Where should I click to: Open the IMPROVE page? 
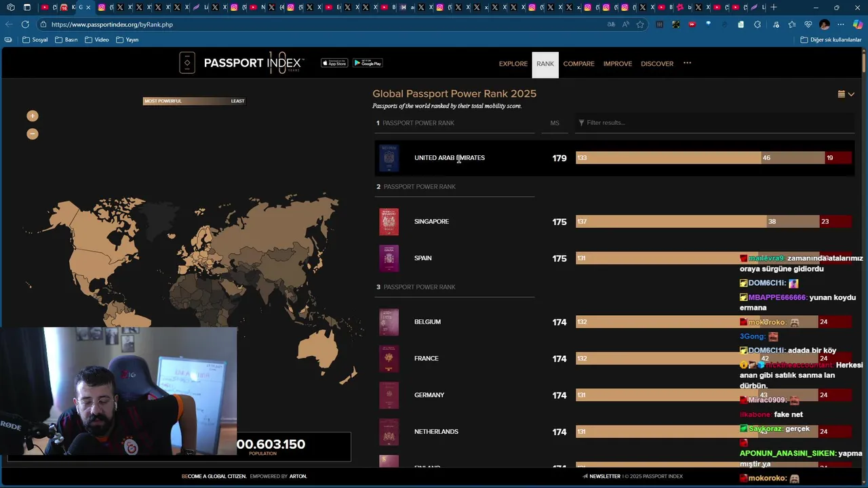click(x=617, y=64)
